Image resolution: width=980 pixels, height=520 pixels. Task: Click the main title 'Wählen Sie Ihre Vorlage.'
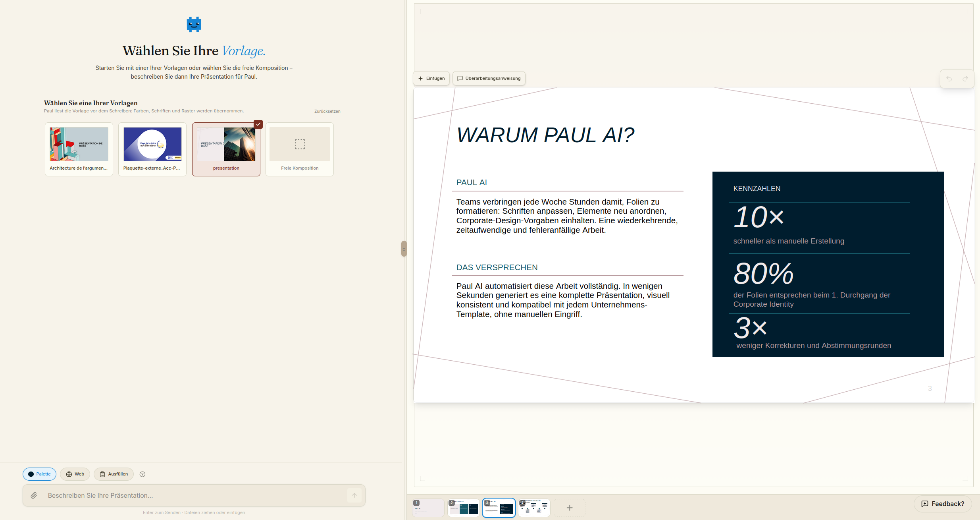pos(194,51)
